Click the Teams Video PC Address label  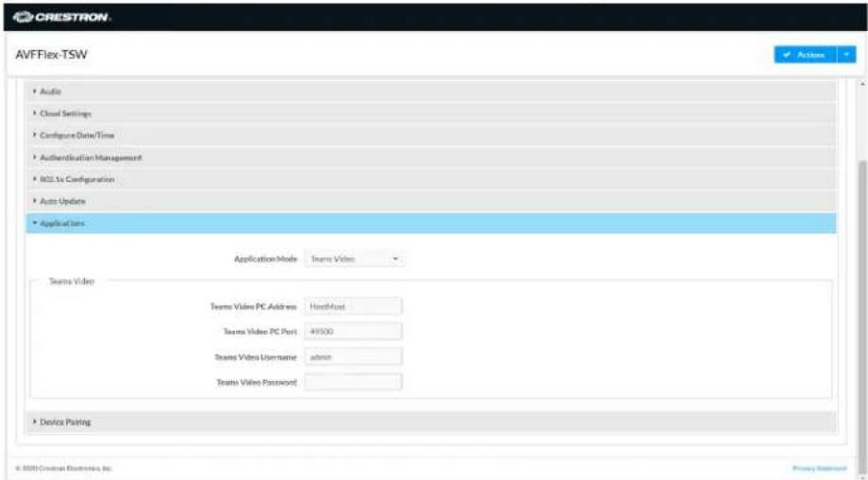[254, 306]
